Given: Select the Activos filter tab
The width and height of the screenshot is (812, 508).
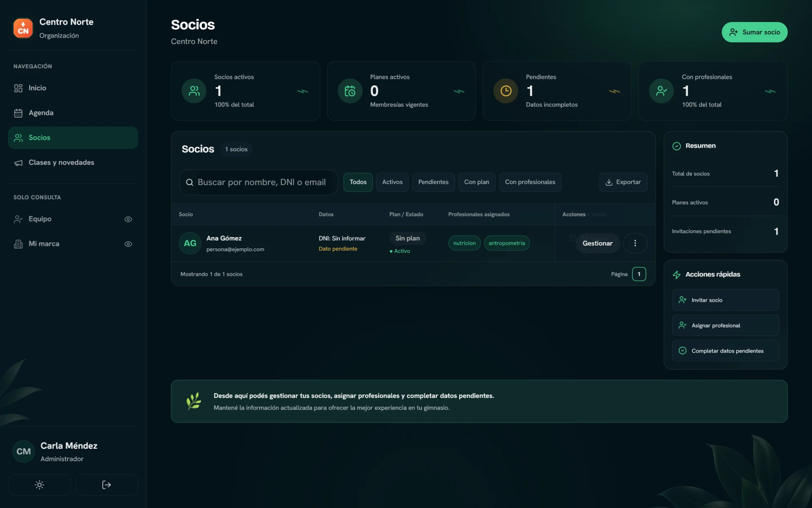Looking at the screenshot, I should (392, 182).
